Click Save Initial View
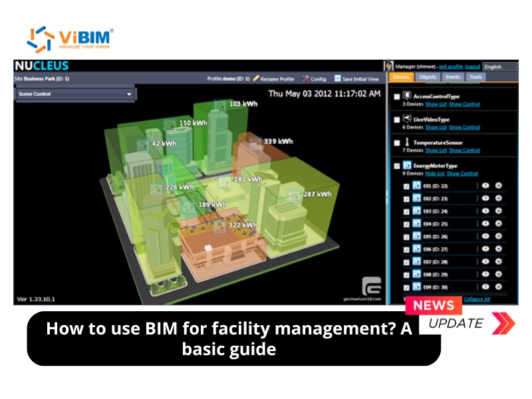This screenshot has height=399, width=532. pyautogui.click(x=356, y=78)
